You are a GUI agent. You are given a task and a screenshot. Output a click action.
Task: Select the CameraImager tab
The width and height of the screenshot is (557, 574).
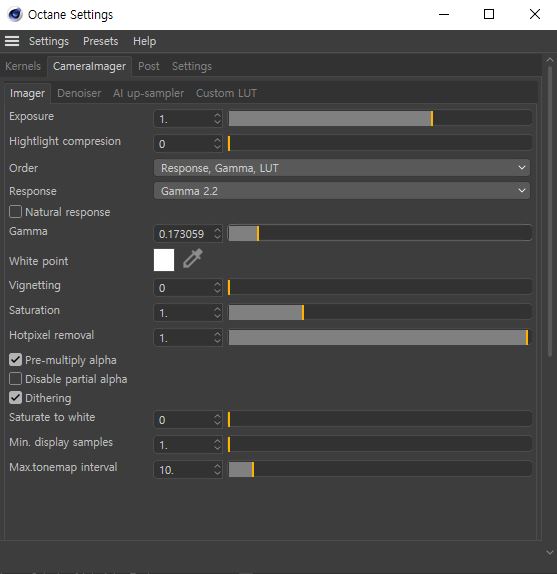(89, 66)
